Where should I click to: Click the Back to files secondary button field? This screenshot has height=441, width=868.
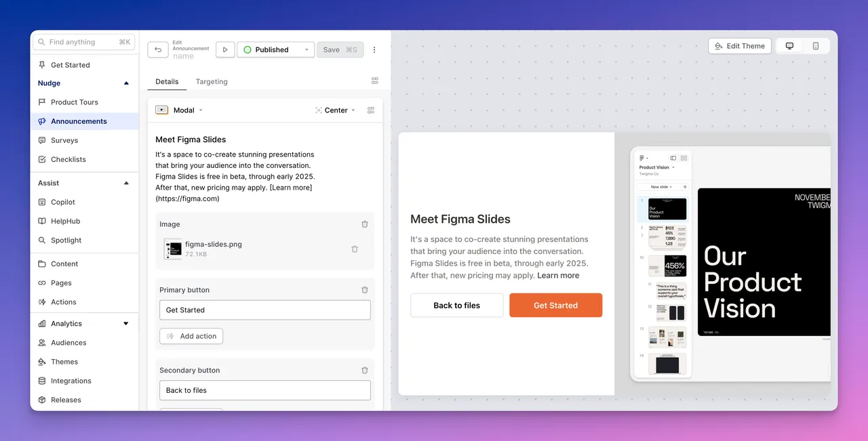click(265, 390)
